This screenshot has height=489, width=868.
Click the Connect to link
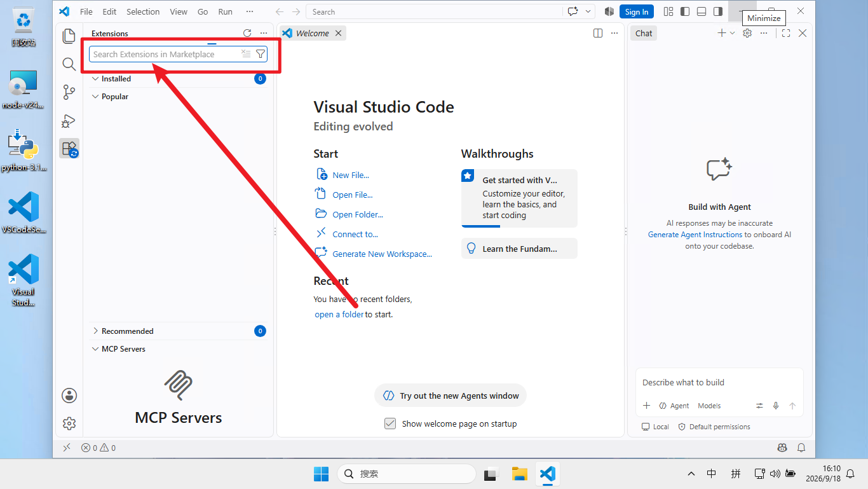click(355, 234)
